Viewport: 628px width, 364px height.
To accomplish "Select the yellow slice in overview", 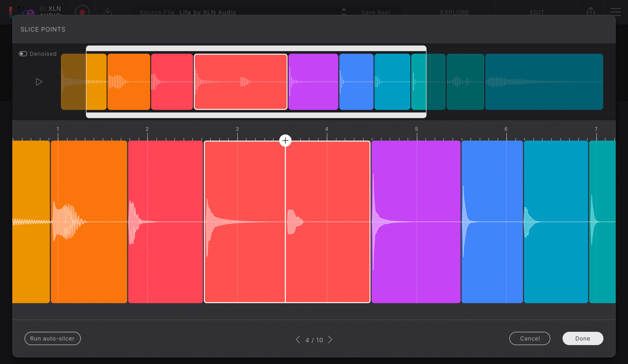I will tap(84, 82).
